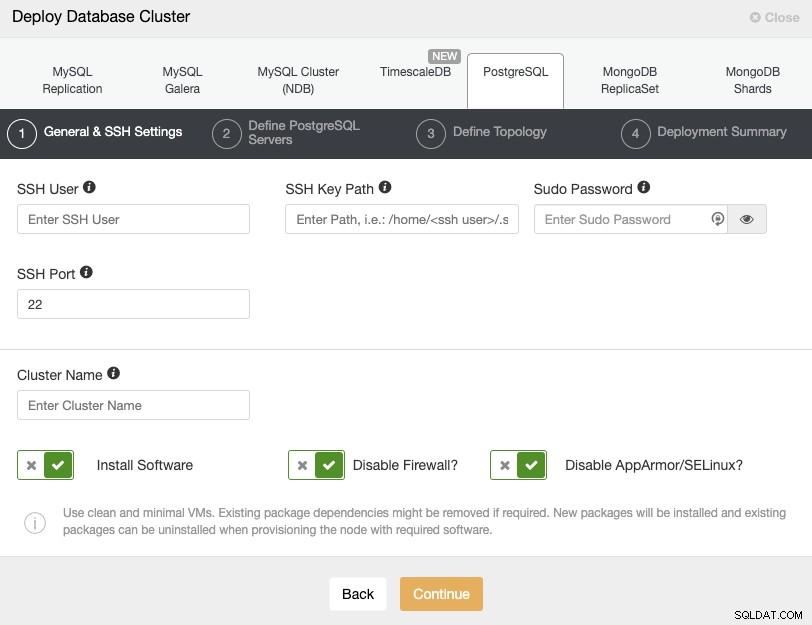Focus the SSH User input field

133,219
